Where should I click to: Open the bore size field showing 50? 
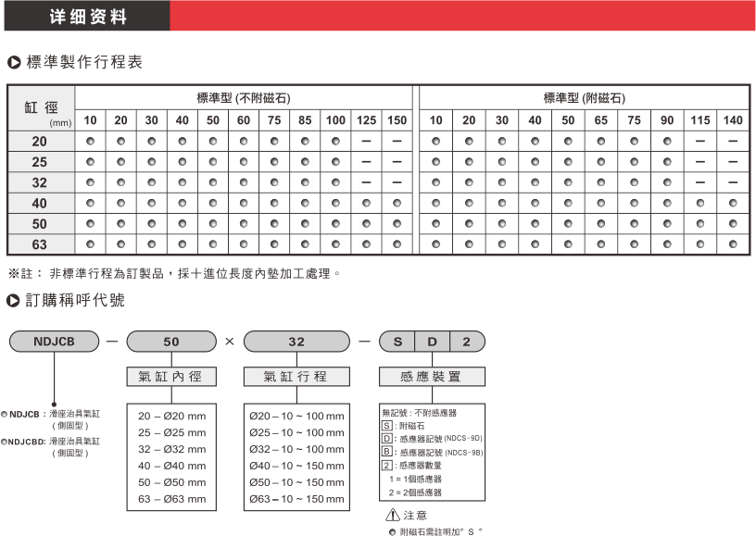coord(171,342)
